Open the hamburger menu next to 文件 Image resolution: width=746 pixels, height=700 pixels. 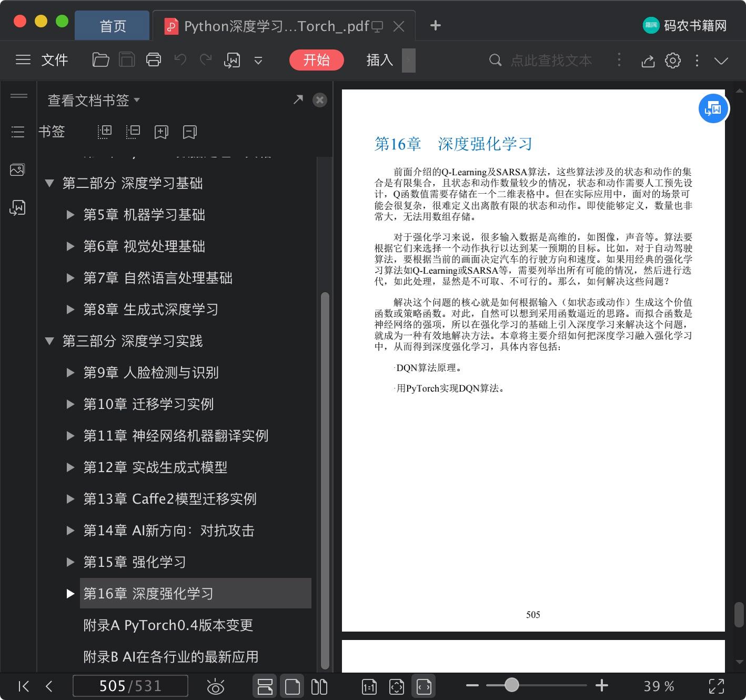click(23, 60)
